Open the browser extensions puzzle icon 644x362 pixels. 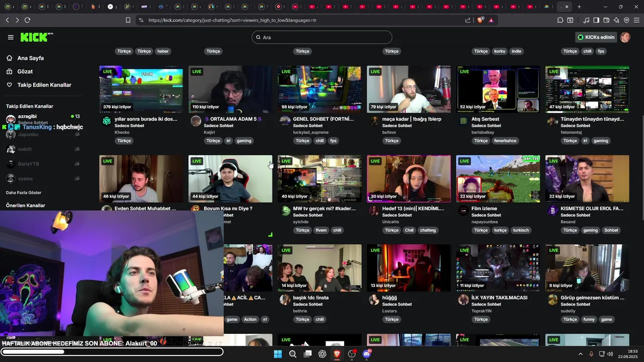pyautogui.click(x=560, y=20)
